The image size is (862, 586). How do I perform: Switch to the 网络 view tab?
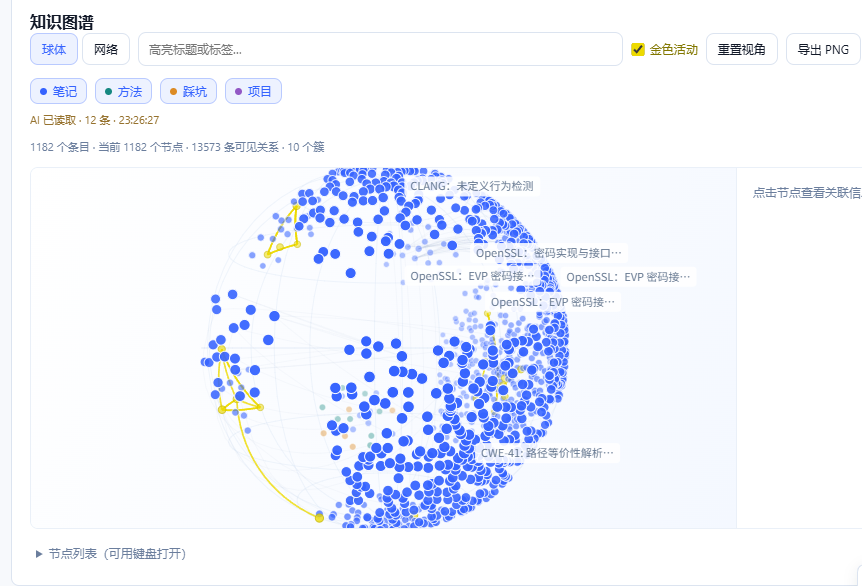click(x=106, y=49)
